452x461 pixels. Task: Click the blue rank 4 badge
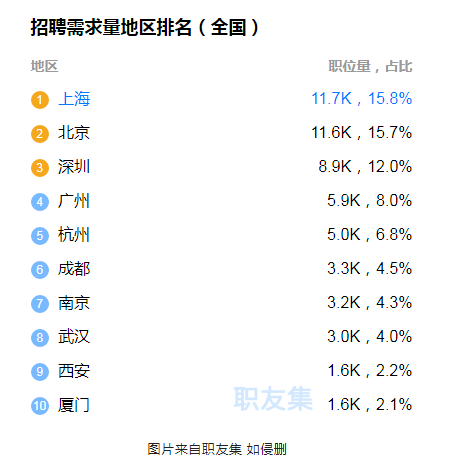[x=40, y=202]
